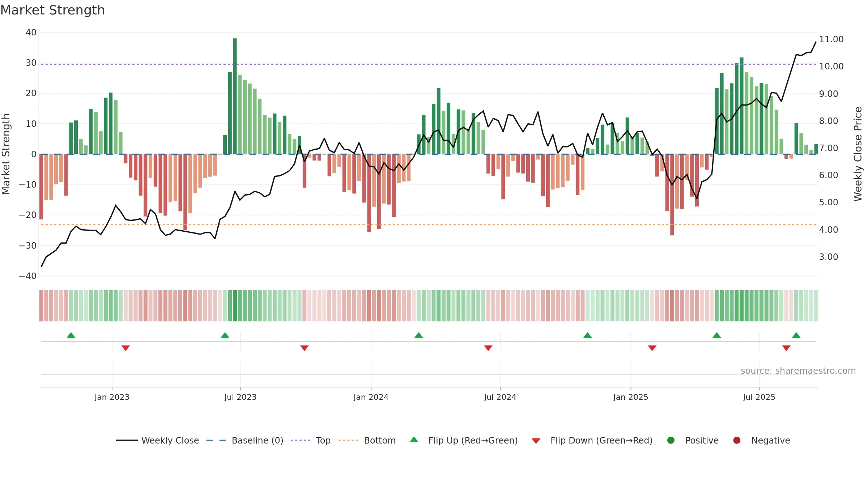Image resolution: width=868 pixels, height=488 pixels.
Task: Click the Market Strength chart title
Action: tap(52, 10)
